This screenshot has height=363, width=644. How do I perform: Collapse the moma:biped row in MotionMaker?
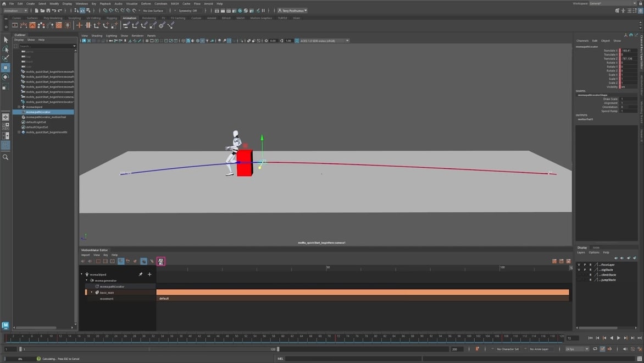coord(82,274)
